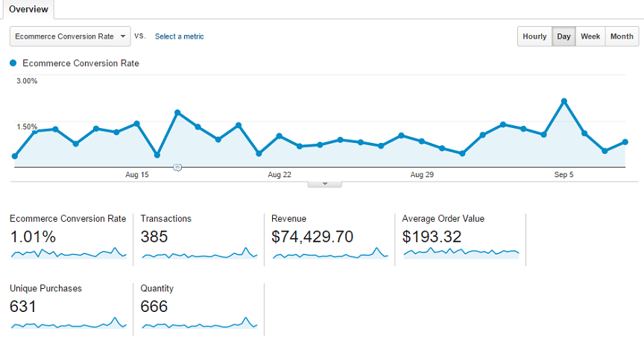644x338 pixels.
Task: Click the Revenue metric title
Action: pos(288,219)
